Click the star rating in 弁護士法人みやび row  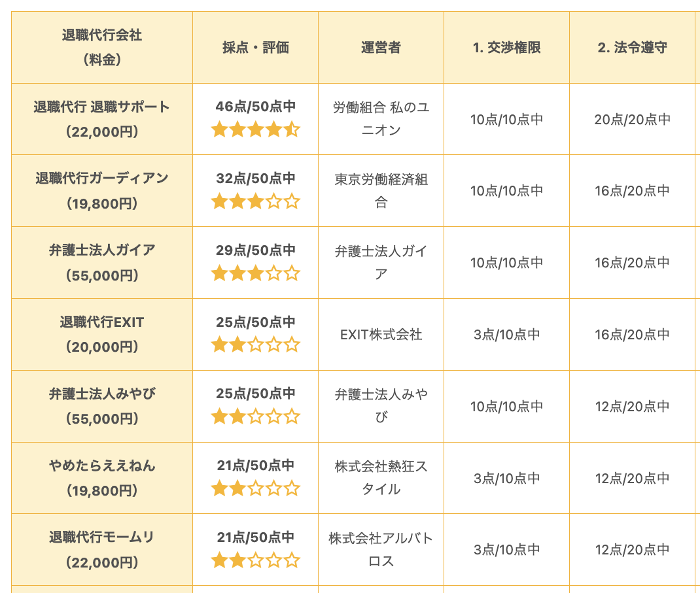255,416
